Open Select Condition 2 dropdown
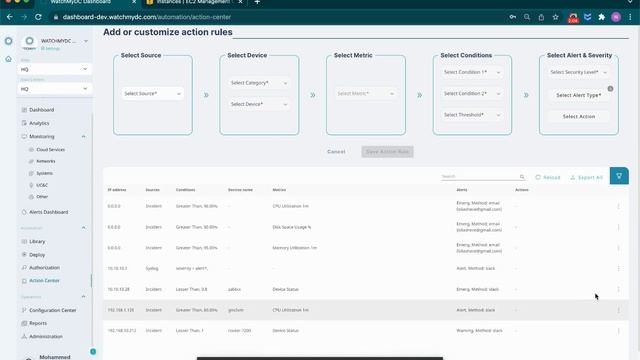 [472, 93]
